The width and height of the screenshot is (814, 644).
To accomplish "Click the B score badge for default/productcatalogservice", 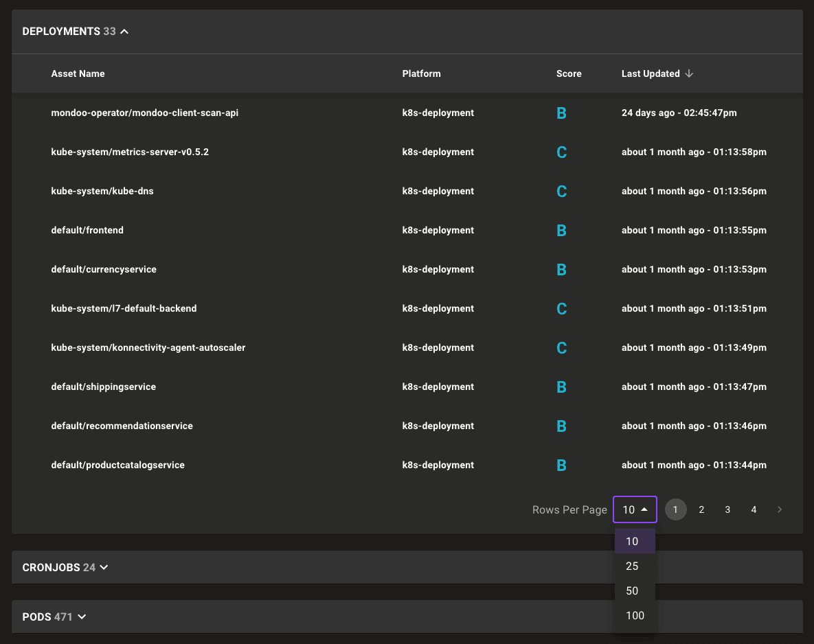I will [x=561, y=465].
